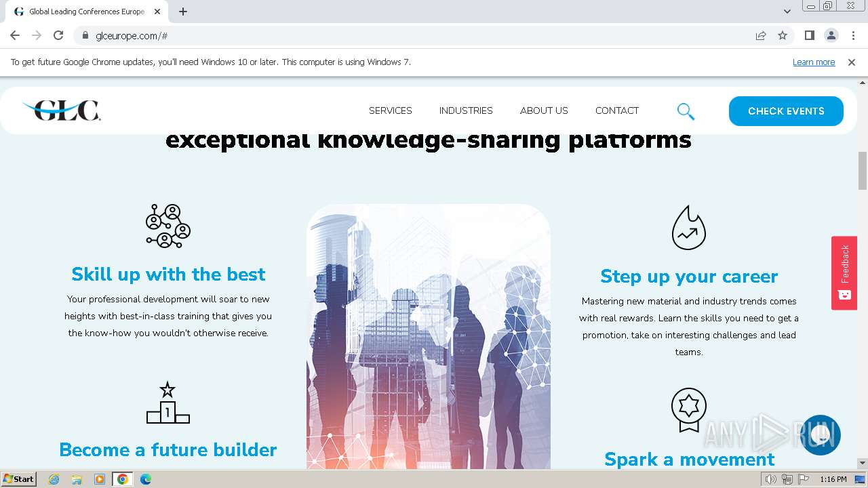Open File Explorer from taskbar
The height and width of the screenshot is (488, 868).
[x=77, y=479]
